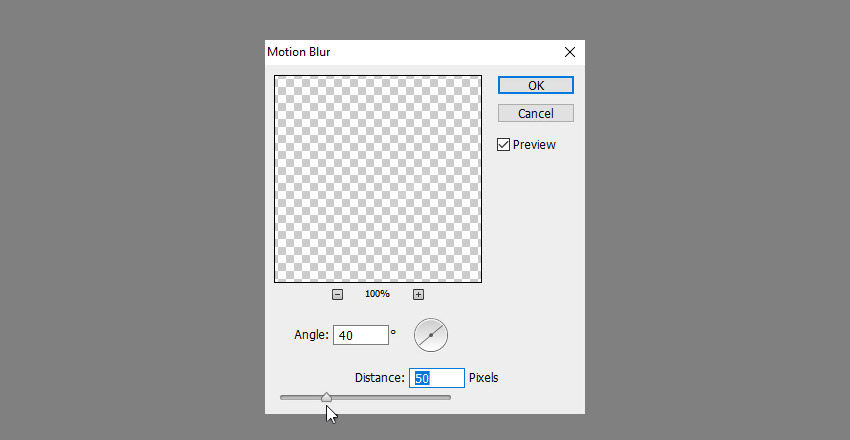
Task: Click the Angle value field
Action: click(x=361, y=335)
